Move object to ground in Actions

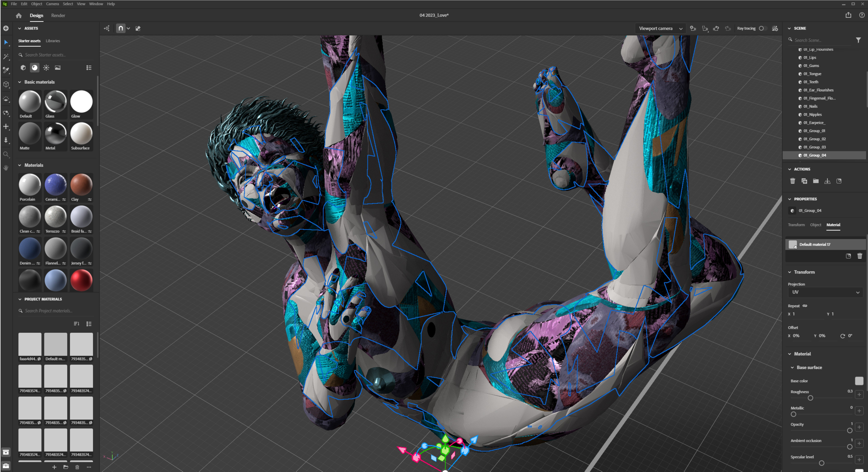tap(827, 181)
